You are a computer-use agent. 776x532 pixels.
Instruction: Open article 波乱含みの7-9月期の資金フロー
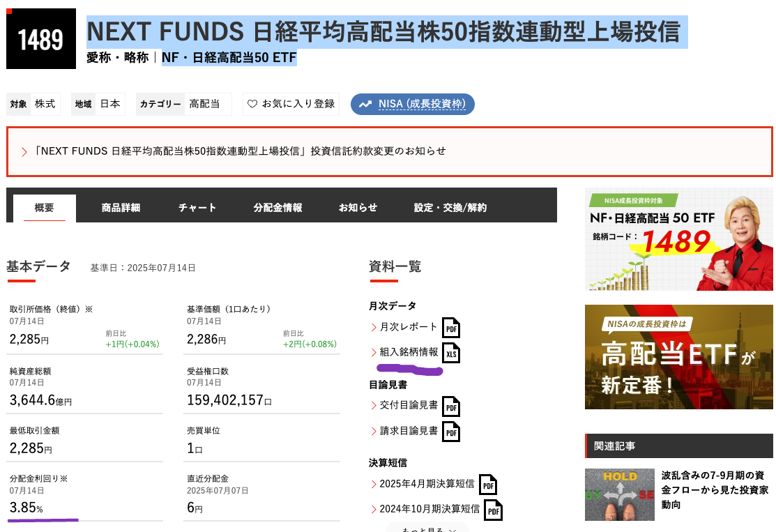[x=715, y=490]
